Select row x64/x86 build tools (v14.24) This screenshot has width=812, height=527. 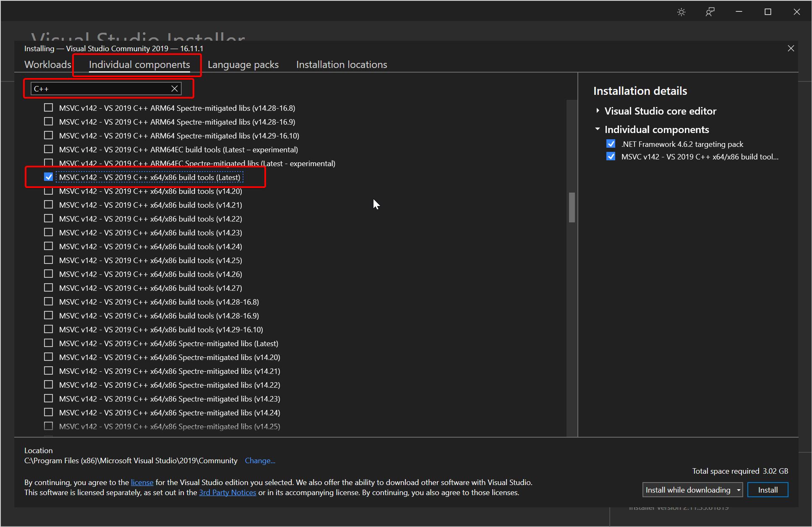[x=150, y=246]
